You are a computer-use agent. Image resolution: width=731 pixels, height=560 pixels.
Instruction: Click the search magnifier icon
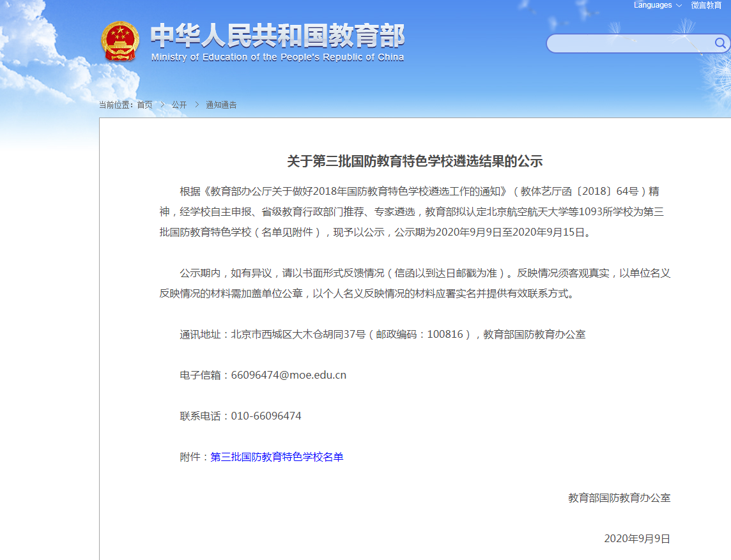719,43
